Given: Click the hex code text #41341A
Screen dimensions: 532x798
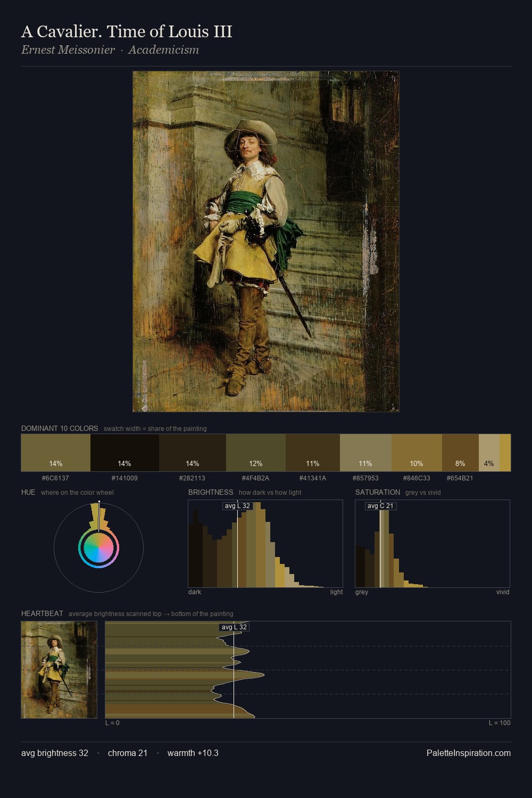Looking at the screenshot, I should point(313,478).
